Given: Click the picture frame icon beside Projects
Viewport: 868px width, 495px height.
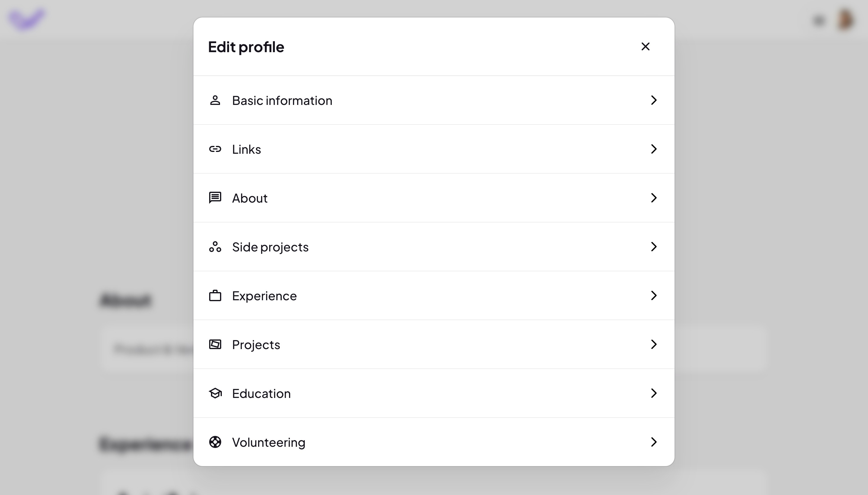Looking at the screenshot, I should coord(215,344).
